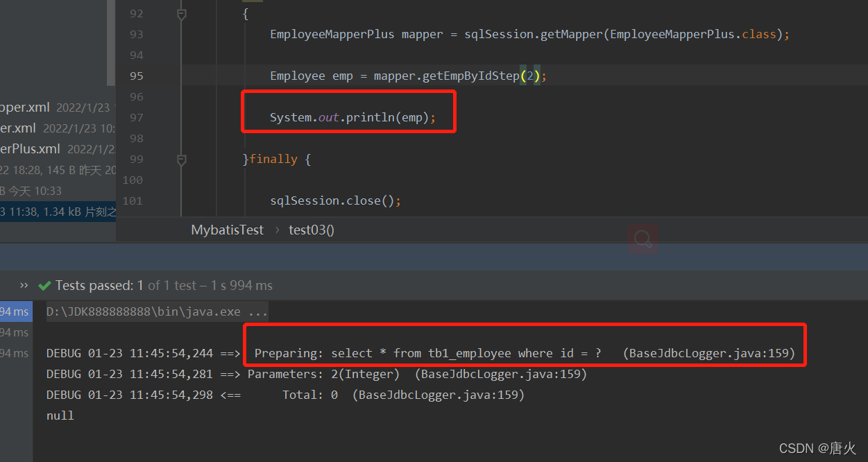Click the finally keyword in line 99

click(273, 160)
